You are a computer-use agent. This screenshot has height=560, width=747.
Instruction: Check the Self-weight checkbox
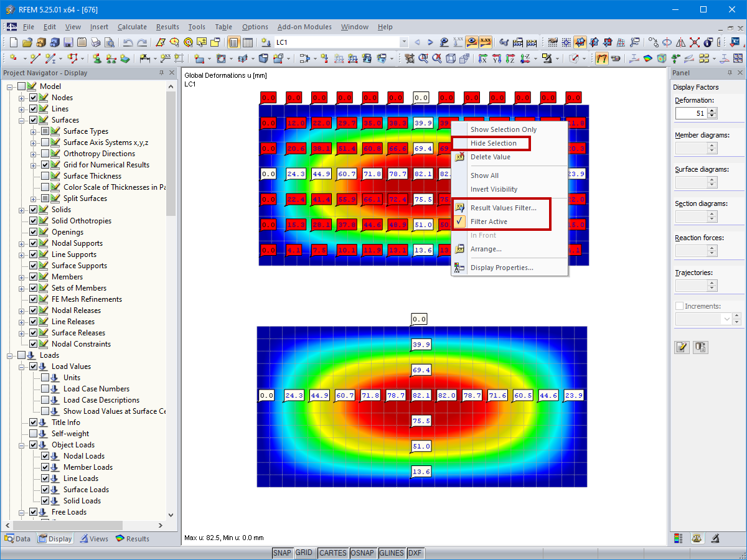click(x=34, y=434)
